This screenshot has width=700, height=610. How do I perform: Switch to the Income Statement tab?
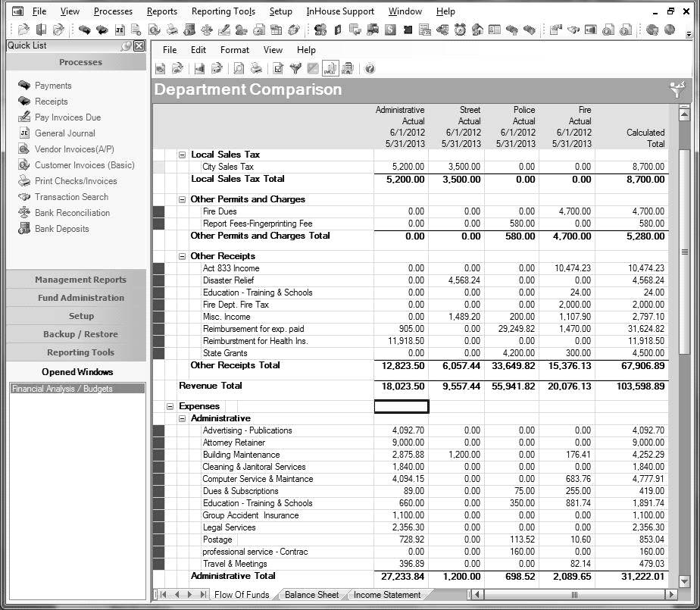[x=386, y=595]
